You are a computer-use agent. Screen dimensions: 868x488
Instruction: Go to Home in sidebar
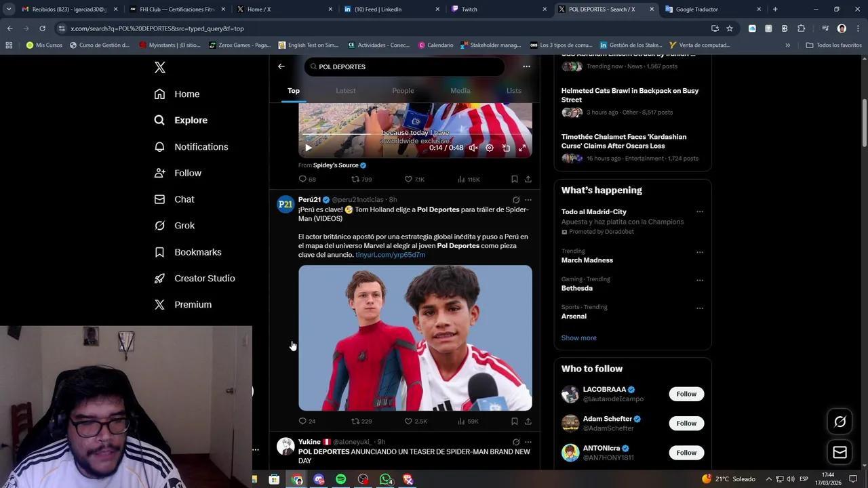[x=177, y=94]
